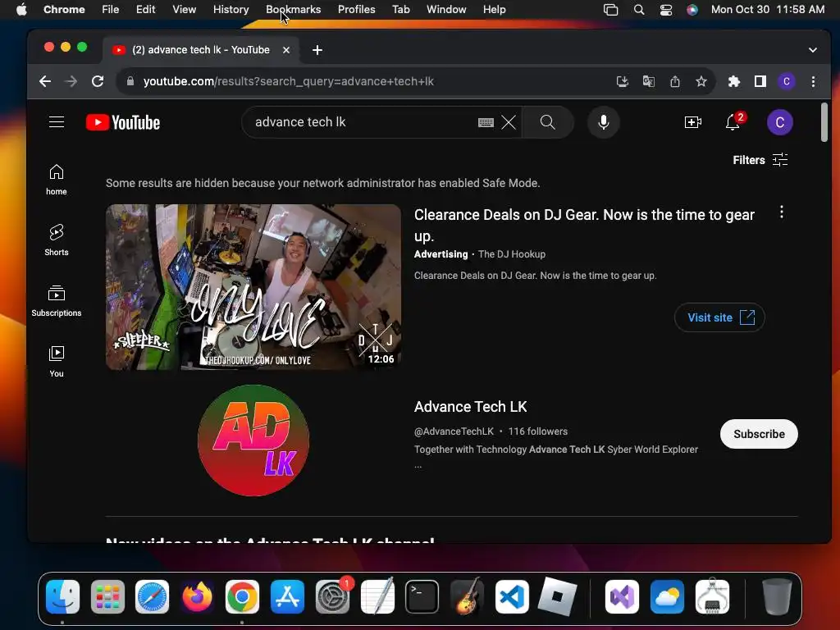Open the Advance Tech LK channel avatar
Viewport: 840px width, 630px height.
click(253, 441)
